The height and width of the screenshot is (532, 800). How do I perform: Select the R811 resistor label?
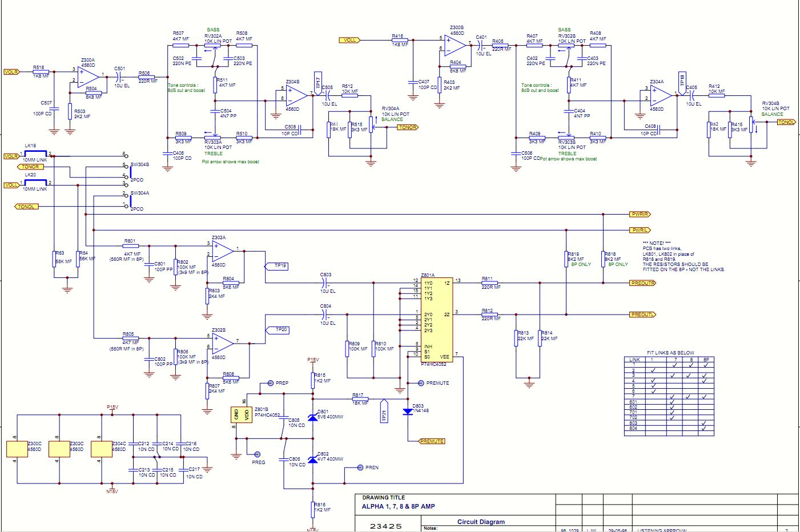pos(487,279)
